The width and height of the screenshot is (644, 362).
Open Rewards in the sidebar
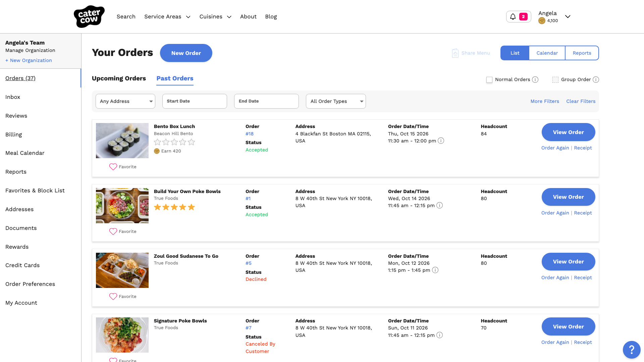[17, 247]
